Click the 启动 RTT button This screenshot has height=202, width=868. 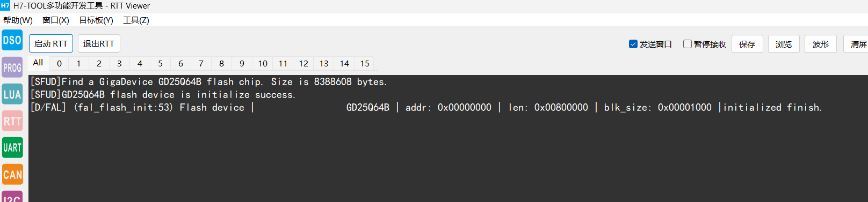tap(51, 43)
